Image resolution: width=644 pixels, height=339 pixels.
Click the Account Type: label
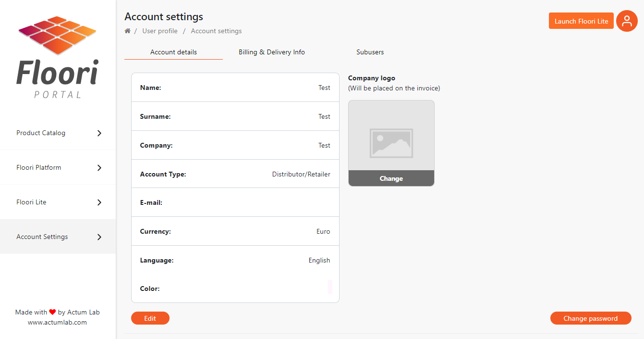pos(163,174)
